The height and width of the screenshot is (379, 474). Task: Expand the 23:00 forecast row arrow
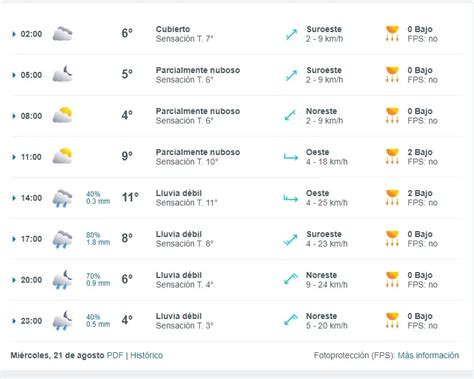(x=14, y=321)
